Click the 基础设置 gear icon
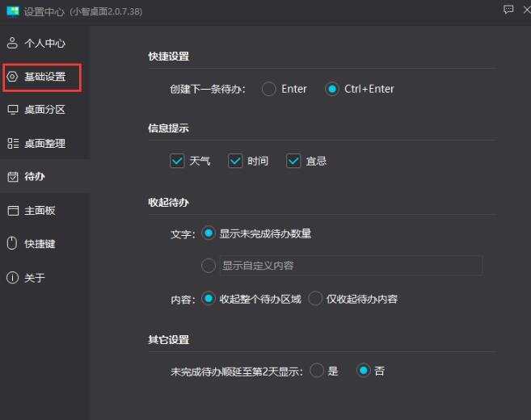531x420 pixels. coord(12,77)
